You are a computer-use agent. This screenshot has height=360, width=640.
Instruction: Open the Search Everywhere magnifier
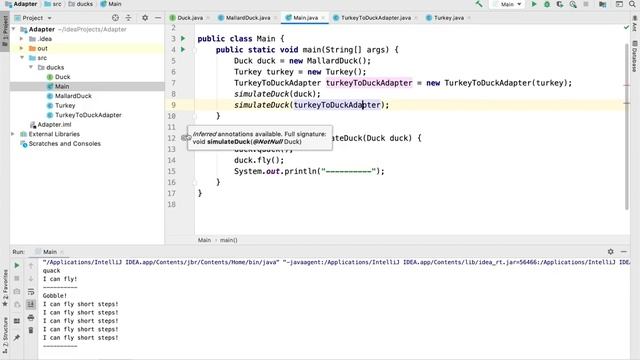[632, 4]
